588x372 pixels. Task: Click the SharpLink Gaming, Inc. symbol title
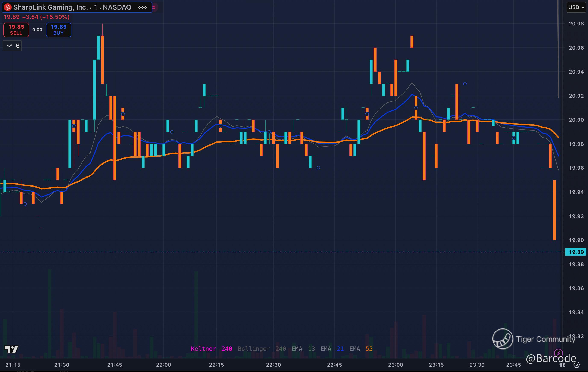tap(50, 7)
